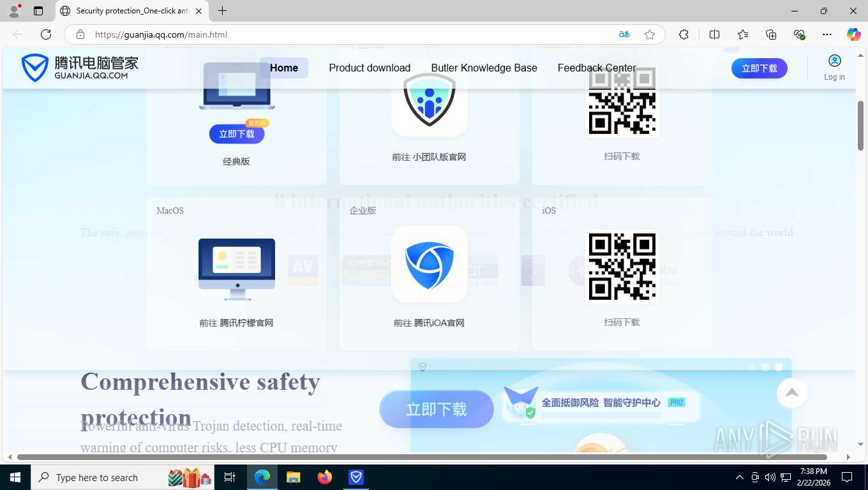The height and width of the screenshot is (490, 868).
Task: Click the site info lock icon
Action: 80,34
